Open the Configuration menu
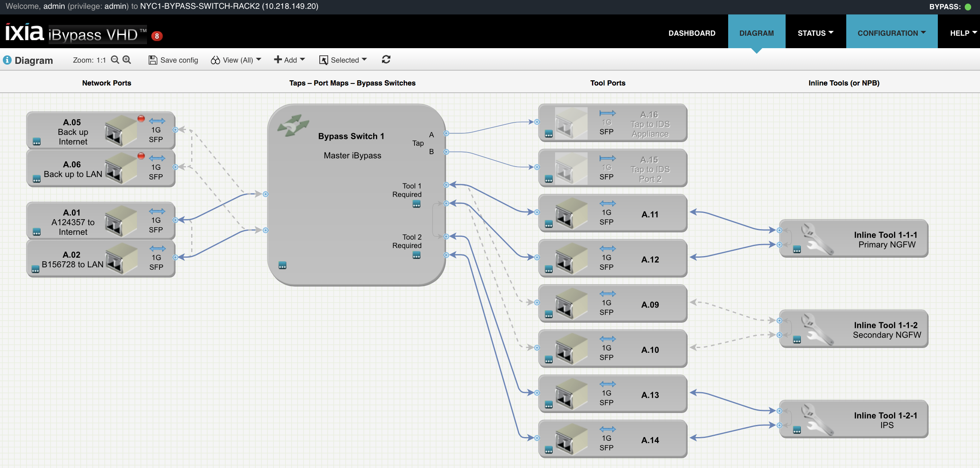 pyautogui.click(x=891, y=33)
